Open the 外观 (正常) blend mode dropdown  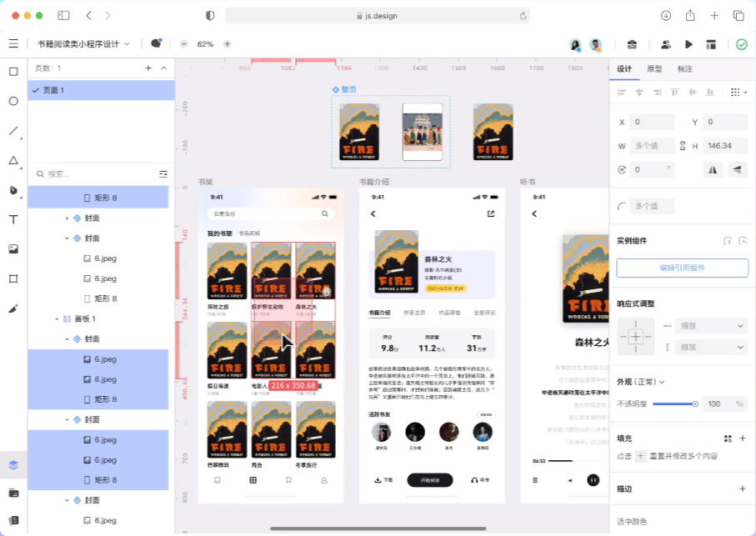coord(641,382)
